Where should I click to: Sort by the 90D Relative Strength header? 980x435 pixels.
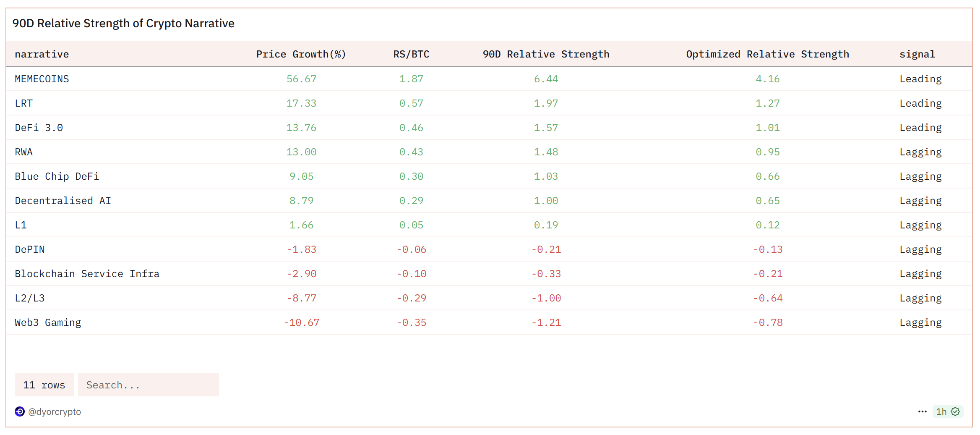[546, 54]
